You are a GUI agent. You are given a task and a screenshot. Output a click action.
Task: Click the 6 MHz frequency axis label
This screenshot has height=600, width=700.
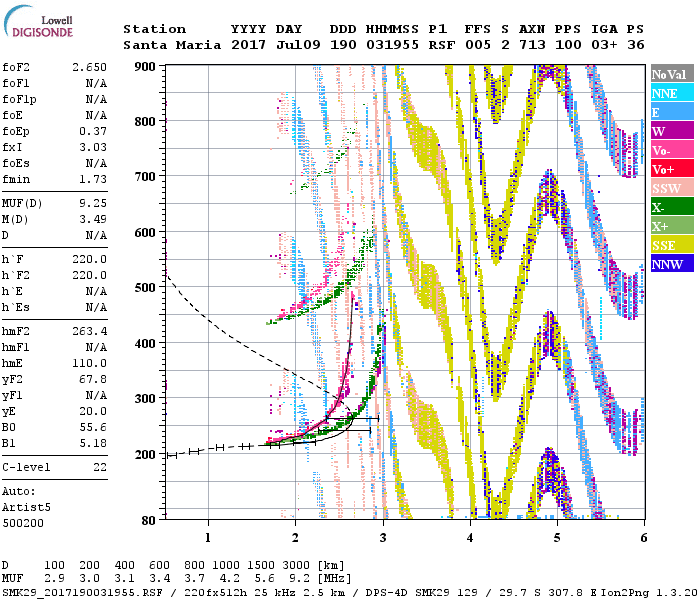pos(643,538)
